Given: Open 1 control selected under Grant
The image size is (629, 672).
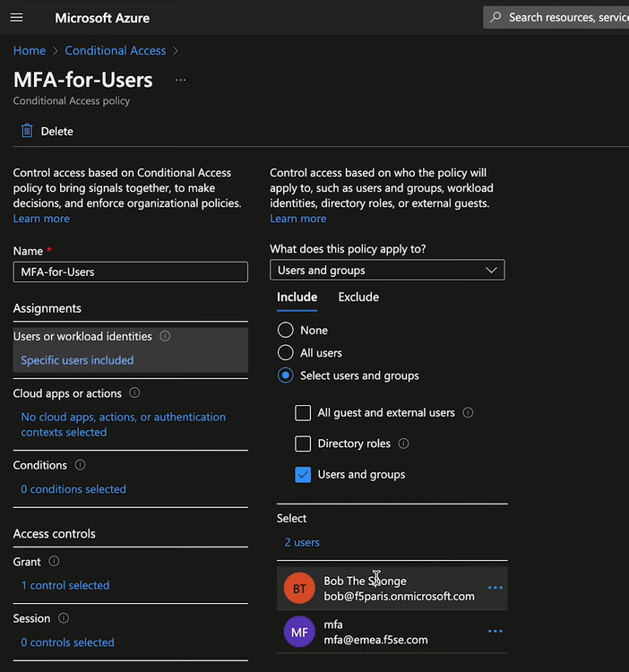Looking at the screenshot, I should [x=65, y=585].
